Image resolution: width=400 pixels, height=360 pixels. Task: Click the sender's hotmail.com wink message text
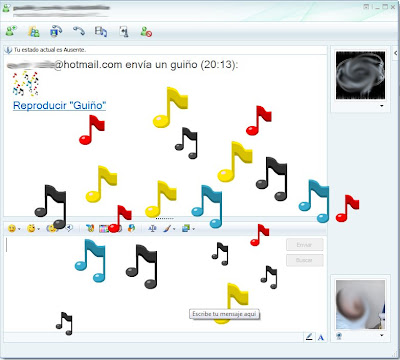tap(122, 64)
